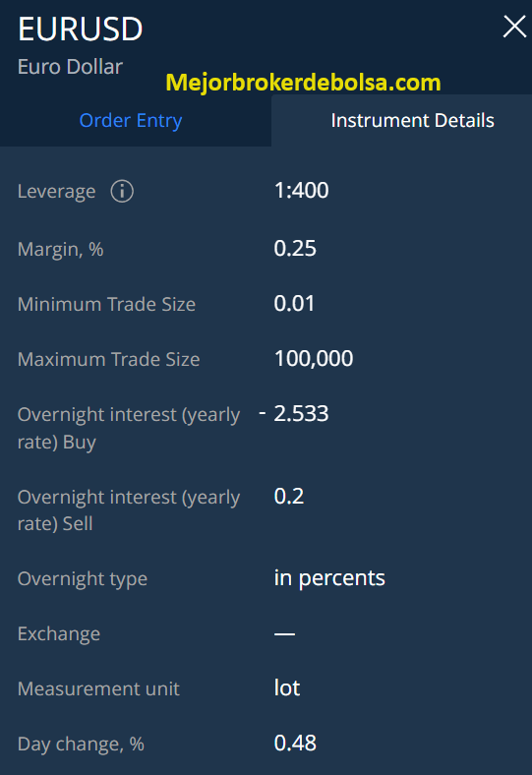Click the Overnight type value in percents
This screenshot has width=532, height=775.
click(329, 577)
